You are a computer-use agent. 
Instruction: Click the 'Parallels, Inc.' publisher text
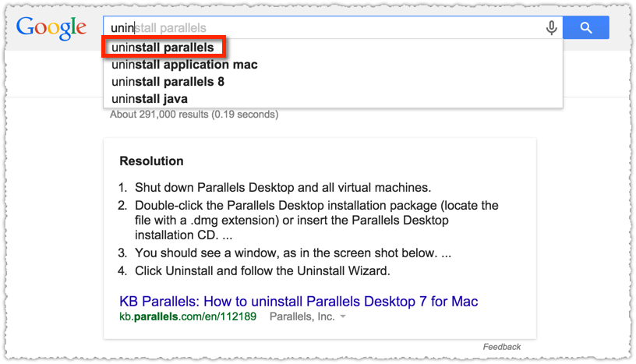point(302,316)
